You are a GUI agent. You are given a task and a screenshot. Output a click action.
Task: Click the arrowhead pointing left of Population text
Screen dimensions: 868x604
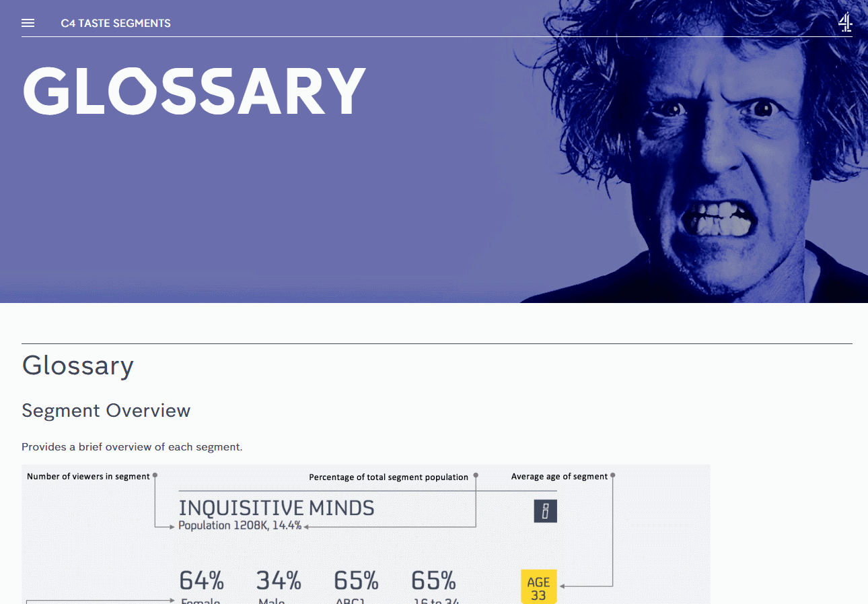(x=172, y=527)
